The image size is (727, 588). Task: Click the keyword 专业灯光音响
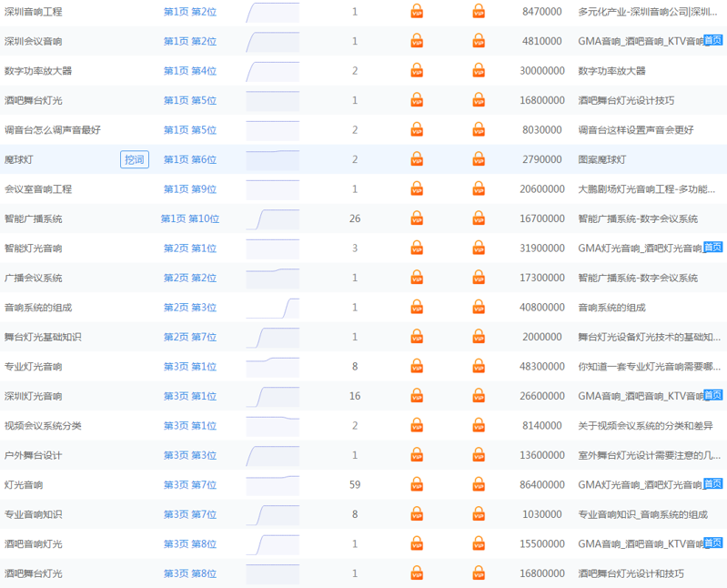tap(33, 367)
